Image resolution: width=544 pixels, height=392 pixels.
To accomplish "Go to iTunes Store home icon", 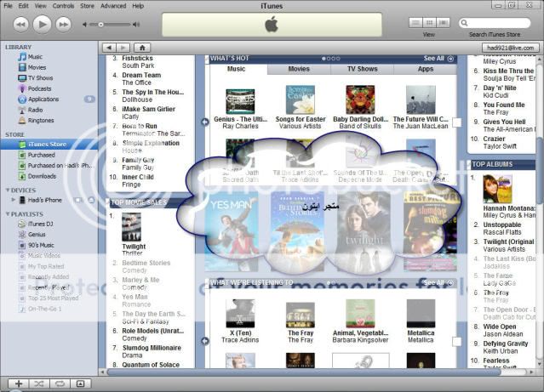I will point(142,48).
